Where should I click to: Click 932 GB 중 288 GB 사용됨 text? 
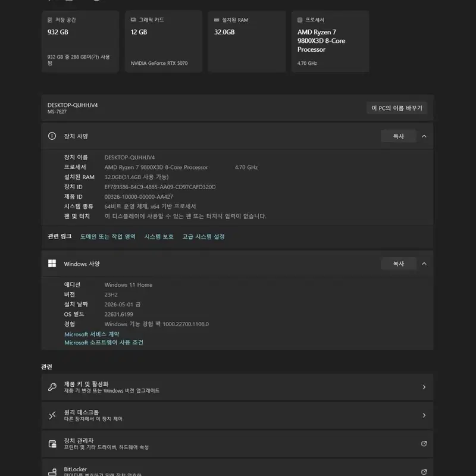coord(79,60)
